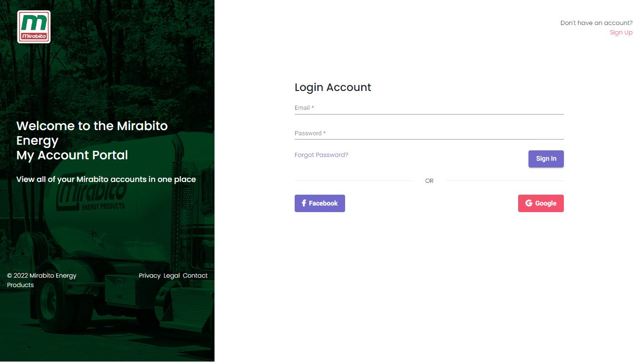The height and width of the screenshot is (362, 644).
Task: Click the 'Don't have an account?' text
Action: coord(596,23)
